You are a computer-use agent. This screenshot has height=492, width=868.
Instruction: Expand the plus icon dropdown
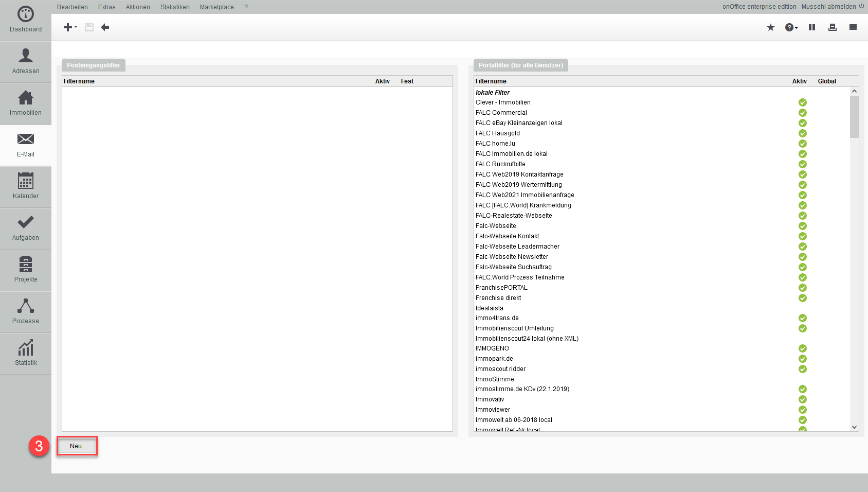[x=70, y=27]
